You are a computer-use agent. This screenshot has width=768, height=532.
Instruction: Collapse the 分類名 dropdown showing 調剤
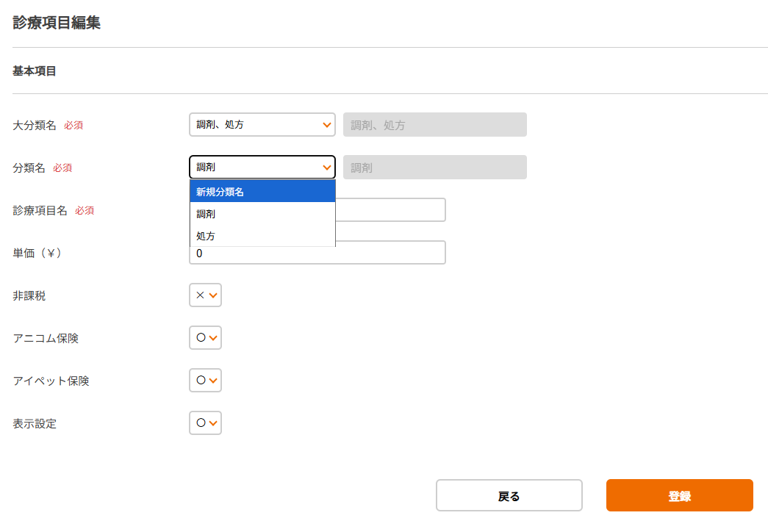pyautogui.click(x=262, y=168)
